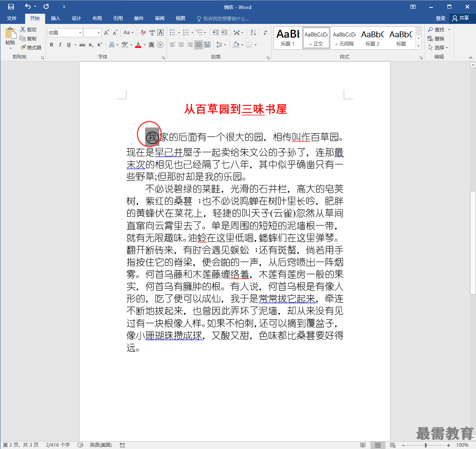Open the Underline style dropdown arrow
Screen dimensions: 476x449
75,45
